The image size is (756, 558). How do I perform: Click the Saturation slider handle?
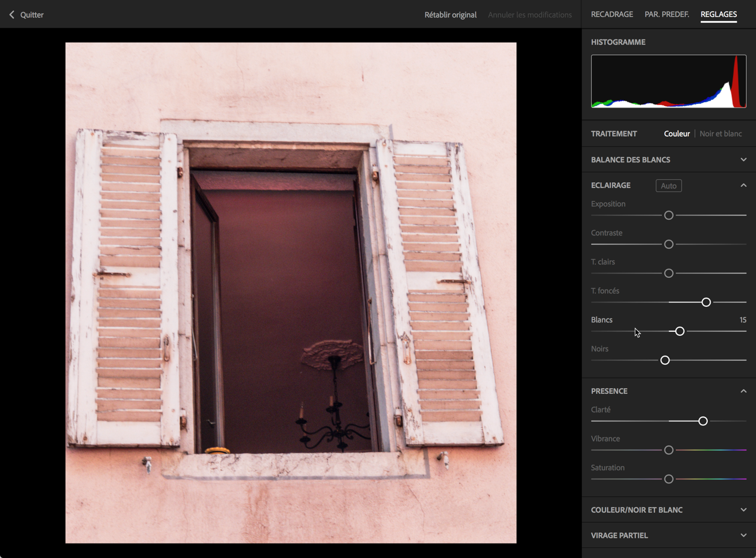coord(668,479)
